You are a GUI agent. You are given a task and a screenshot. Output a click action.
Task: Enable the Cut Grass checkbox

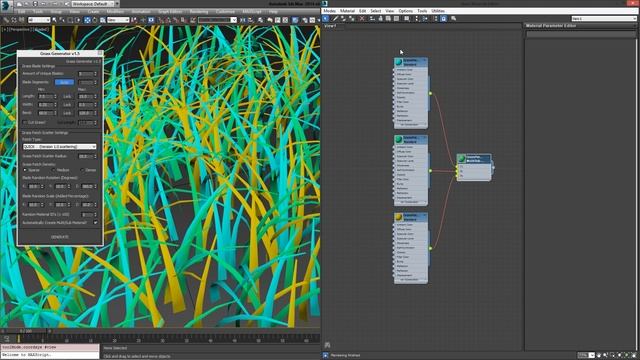[x=25, y=122]
